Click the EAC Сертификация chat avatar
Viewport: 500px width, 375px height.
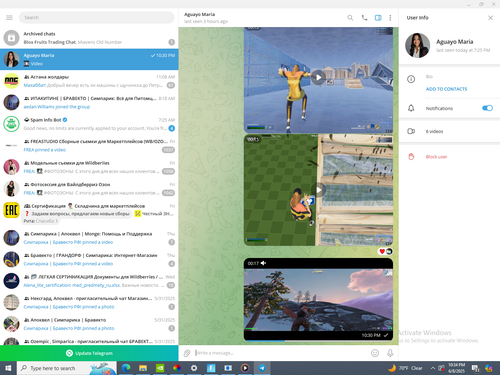(x=11, y=210)
